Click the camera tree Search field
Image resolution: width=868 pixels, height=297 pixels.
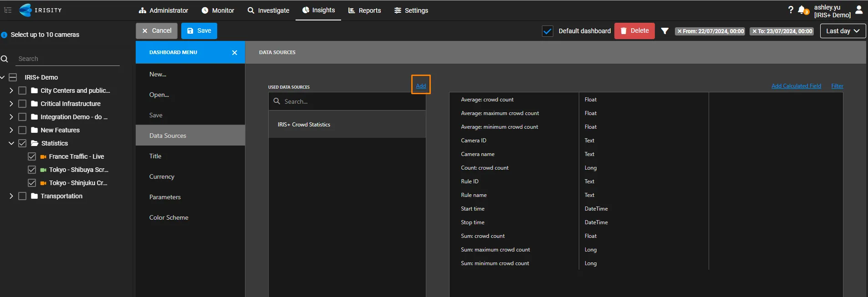point(68,59)
